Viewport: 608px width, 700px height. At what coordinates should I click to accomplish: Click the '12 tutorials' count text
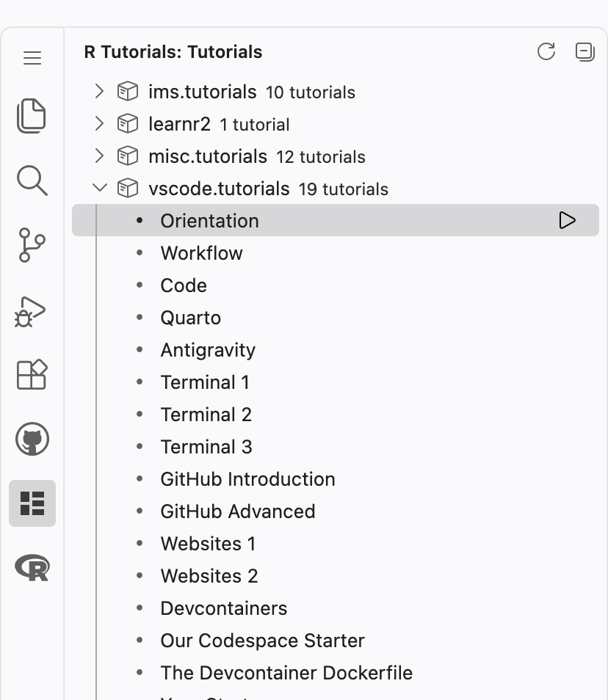(321, 157)
